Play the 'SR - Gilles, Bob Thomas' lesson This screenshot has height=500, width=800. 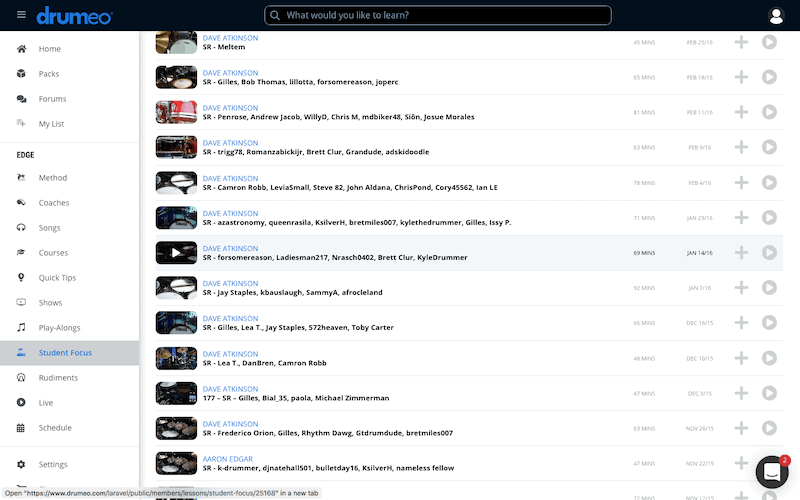pos(769,77)
